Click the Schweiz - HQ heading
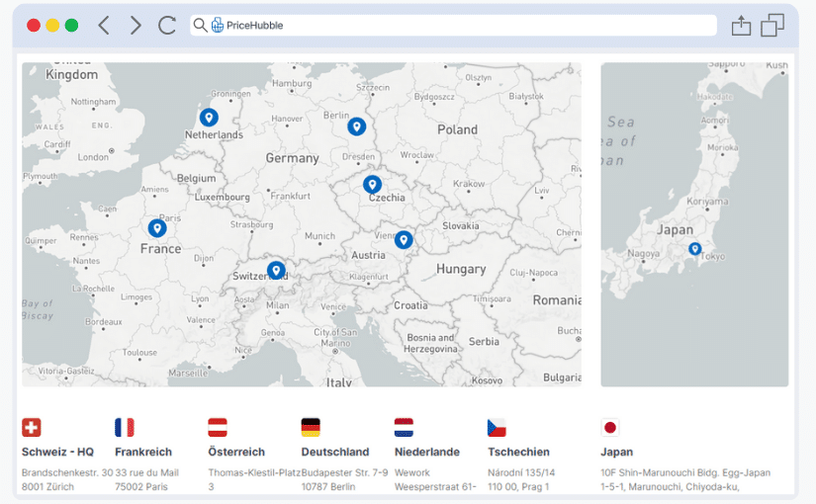 [x=57, y=452]
